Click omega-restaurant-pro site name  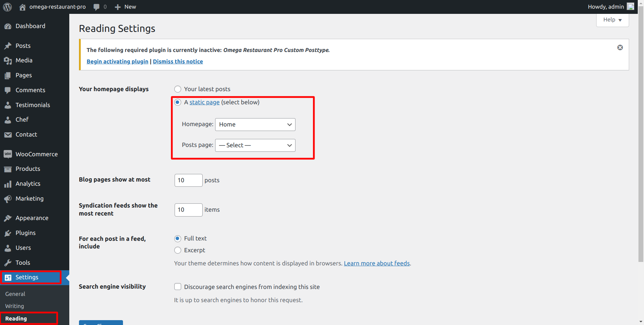coord(58,7)
